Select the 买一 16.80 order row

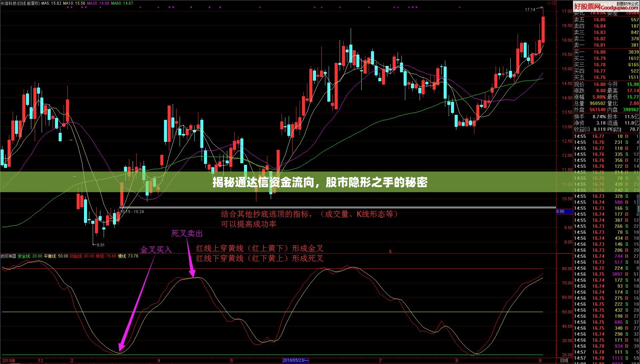(606, 52)
